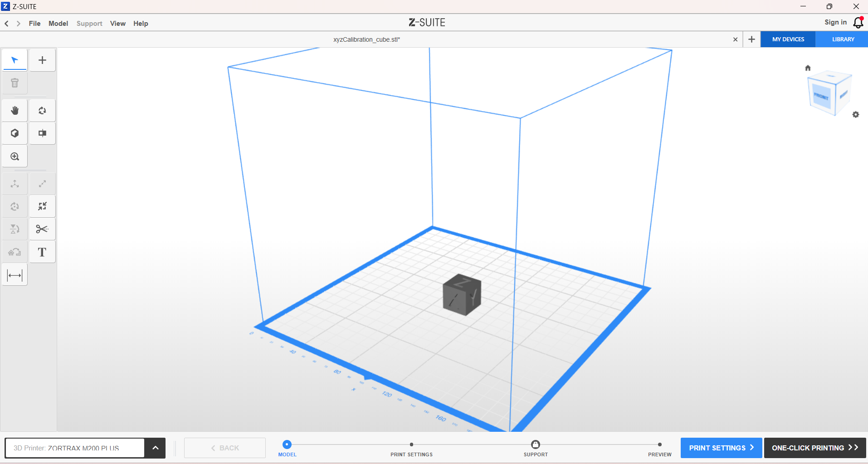Open a new tab with plus icon
868x464 pixels.
751,39
